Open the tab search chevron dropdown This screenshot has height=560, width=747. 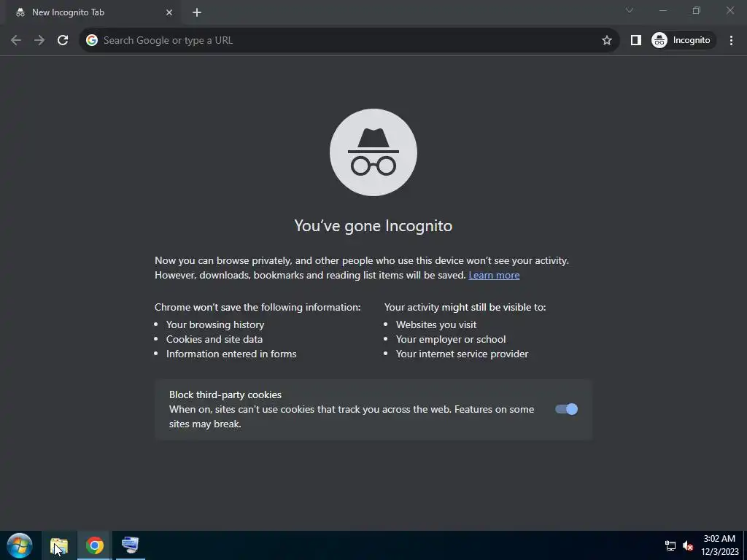(x=630, y=10)
